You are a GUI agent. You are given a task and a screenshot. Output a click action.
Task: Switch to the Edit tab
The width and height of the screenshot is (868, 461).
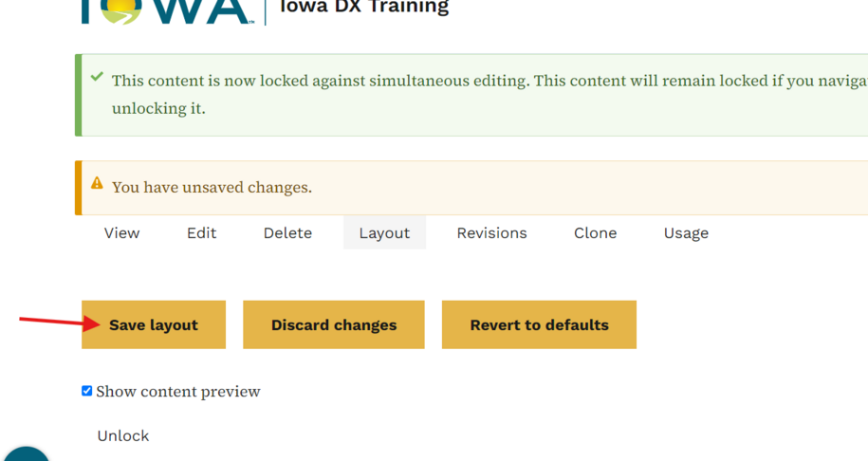pos(201,233)
